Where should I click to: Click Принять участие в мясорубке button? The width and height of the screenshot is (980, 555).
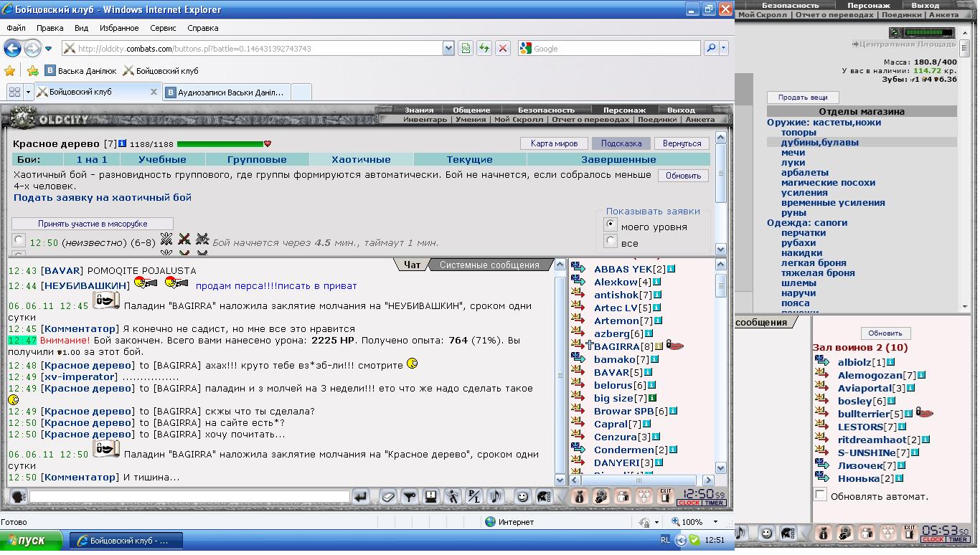(x=93, y=224)
